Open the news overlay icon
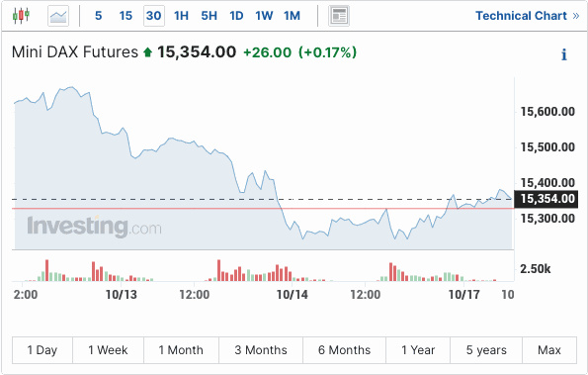The height and width of the screenshot is (375, 588). (339, 16)
